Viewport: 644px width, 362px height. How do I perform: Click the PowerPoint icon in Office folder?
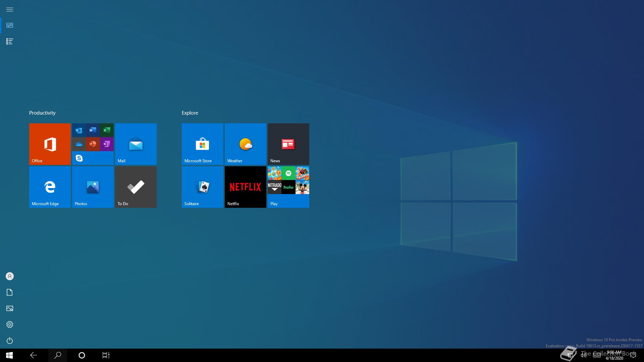[93, 144]
